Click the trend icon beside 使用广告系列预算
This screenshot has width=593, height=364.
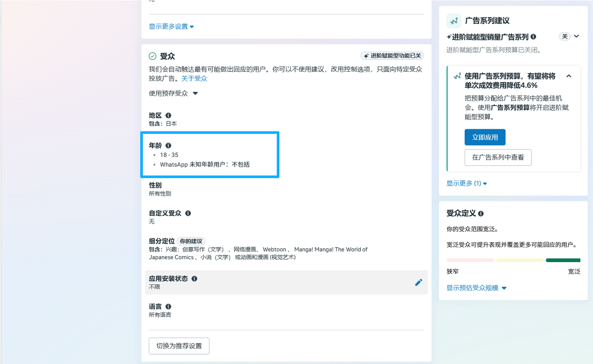458,76
